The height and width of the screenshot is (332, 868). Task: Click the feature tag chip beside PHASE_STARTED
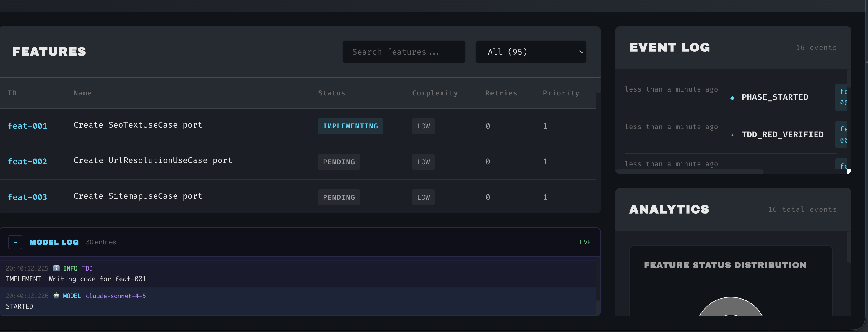841,97
